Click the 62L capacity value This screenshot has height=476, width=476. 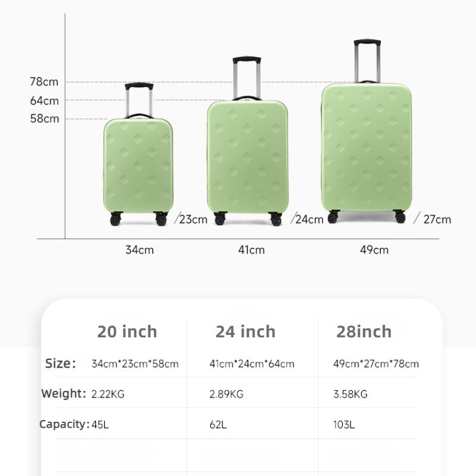coord(218,425)
